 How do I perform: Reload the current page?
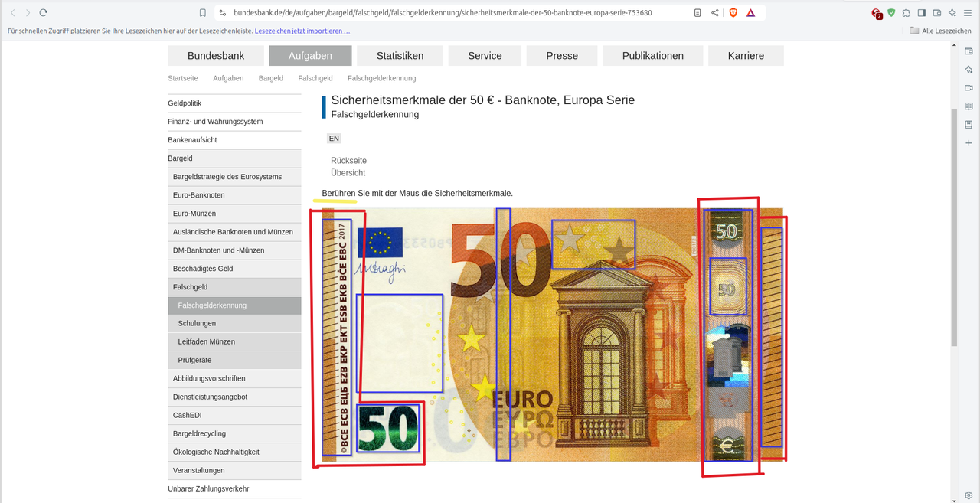click(x=43, y=13)
